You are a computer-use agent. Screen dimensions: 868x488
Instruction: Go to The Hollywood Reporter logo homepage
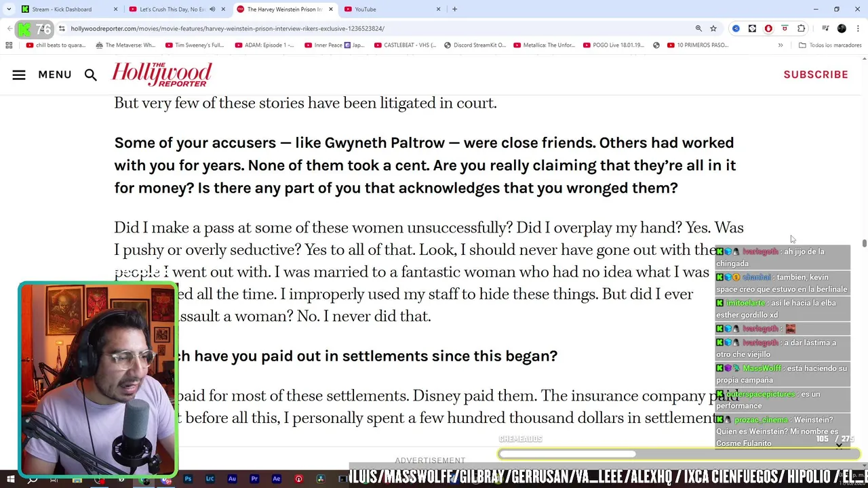pos(161,75)
